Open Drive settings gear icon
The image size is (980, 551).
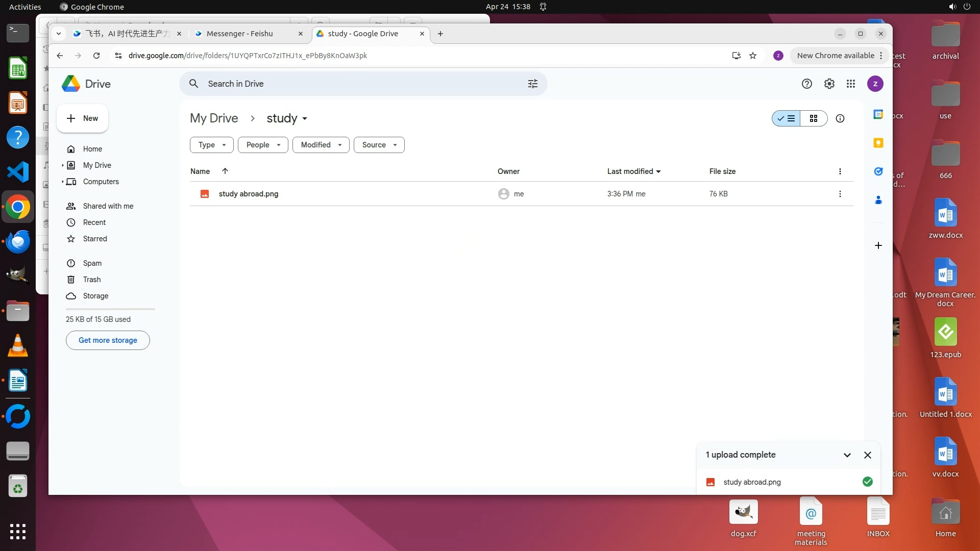click(x=829, y=84)
